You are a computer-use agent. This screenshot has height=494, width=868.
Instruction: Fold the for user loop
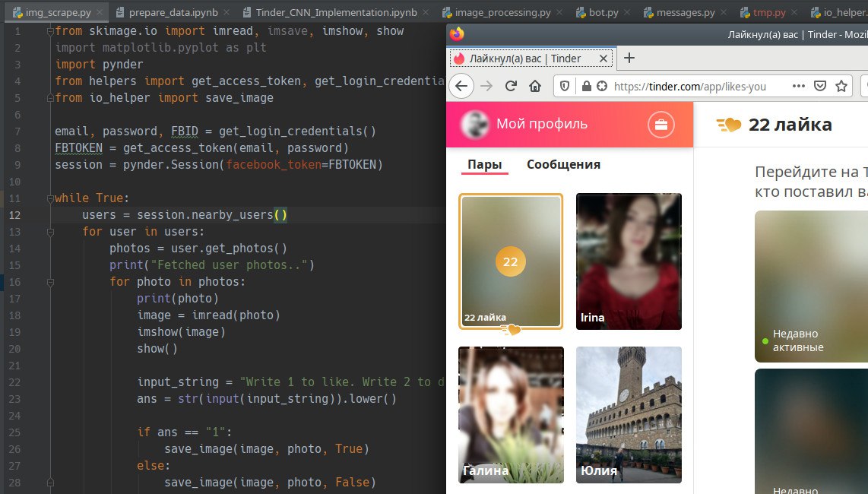tap(50, 232)
